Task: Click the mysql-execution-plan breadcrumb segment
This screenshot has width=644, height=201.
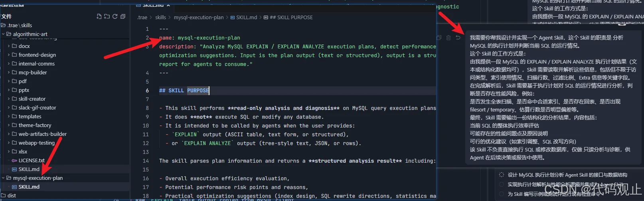Action: (x=199, y=17)
